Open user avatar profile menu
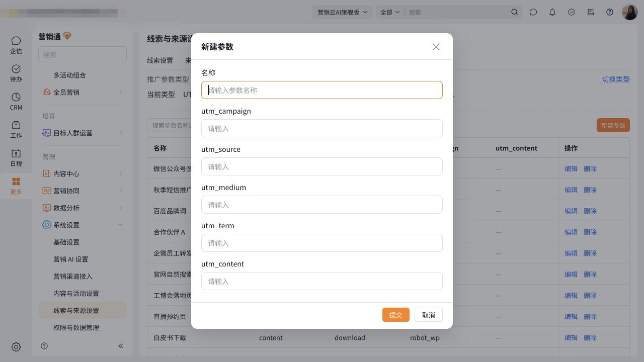This screenshot has height=362, width=644. pyautogui.click(x=630, y=12)
